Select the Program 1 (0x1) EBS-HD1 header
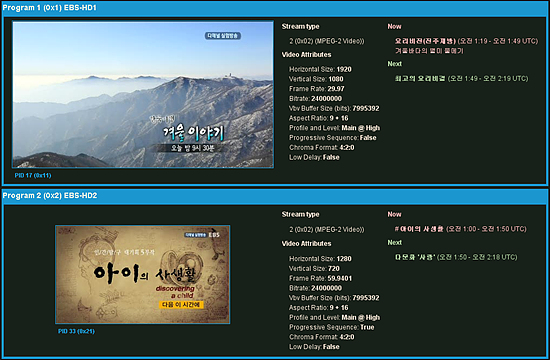 [x=49, y=7]
